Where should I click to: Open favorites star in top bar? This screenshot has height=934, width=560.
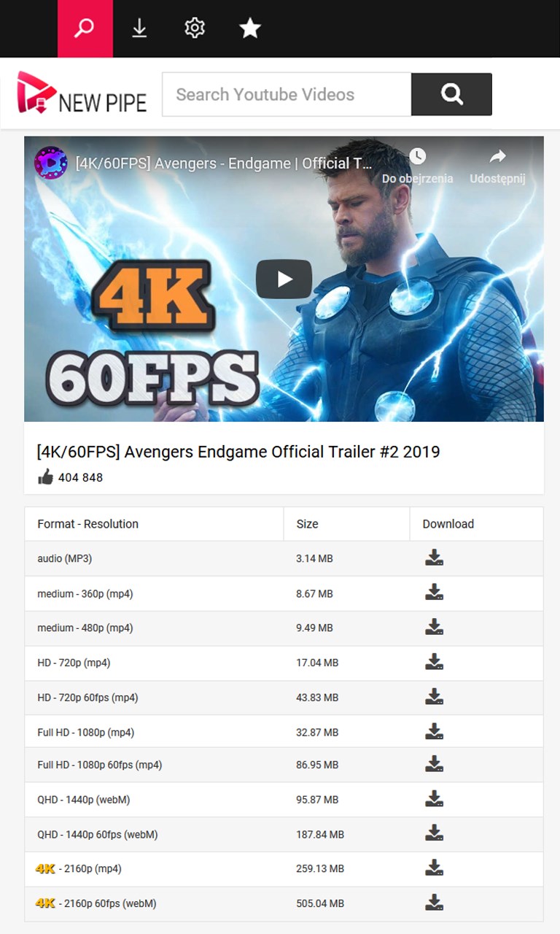250,28
